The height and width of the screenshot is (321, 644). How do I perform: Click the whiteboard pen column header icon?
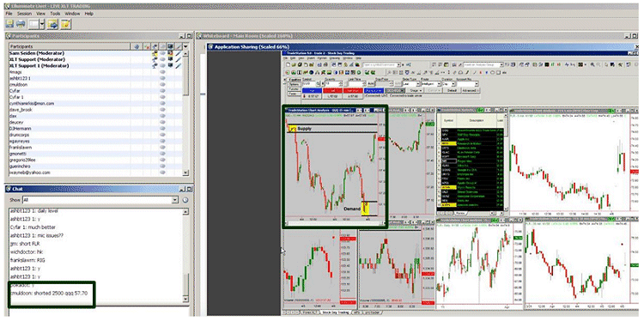coord(179,46)
